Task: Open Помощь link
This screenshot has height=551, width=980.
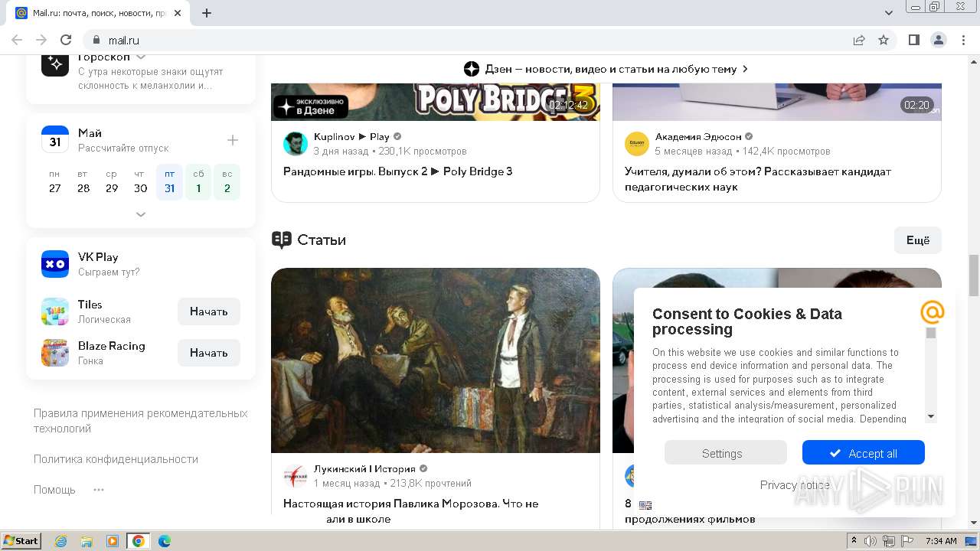Action: point(54,490)
